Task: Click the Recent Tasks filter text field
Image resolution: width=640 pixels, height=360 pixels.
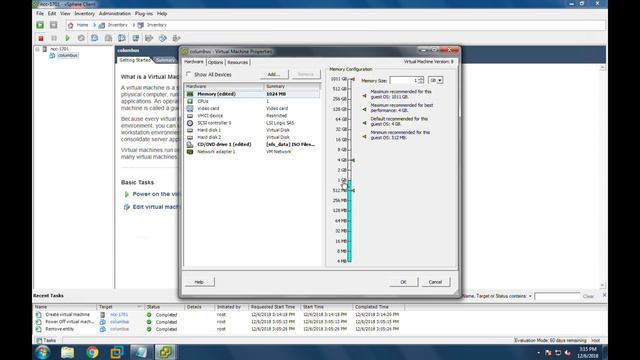Action: point(557,296)
